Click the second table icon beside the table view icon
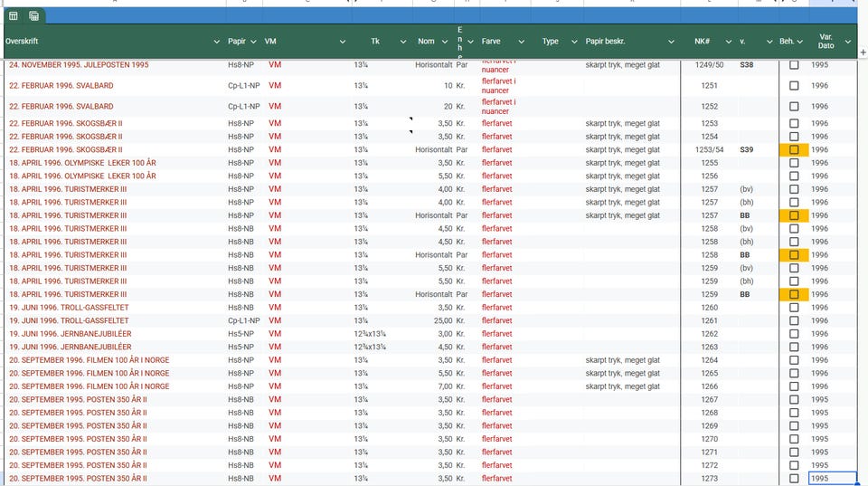 click(x=33, y=15)
